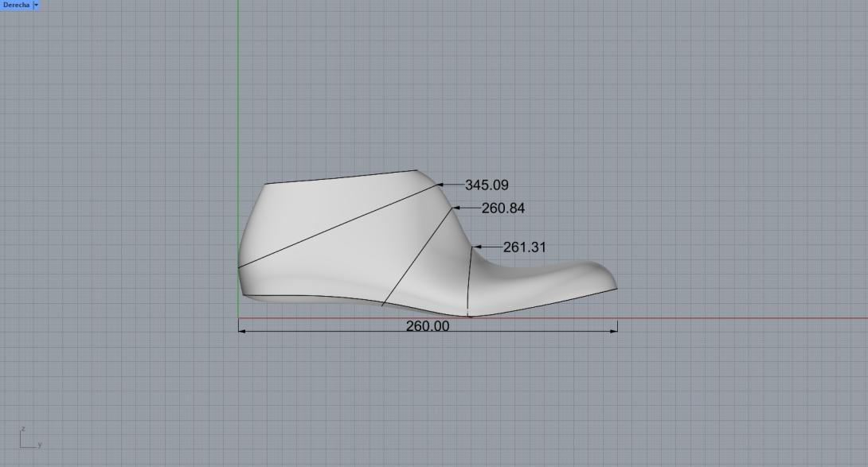Select the 260.00 length dimension text
The image size is (868, 467).
point(428,326)
